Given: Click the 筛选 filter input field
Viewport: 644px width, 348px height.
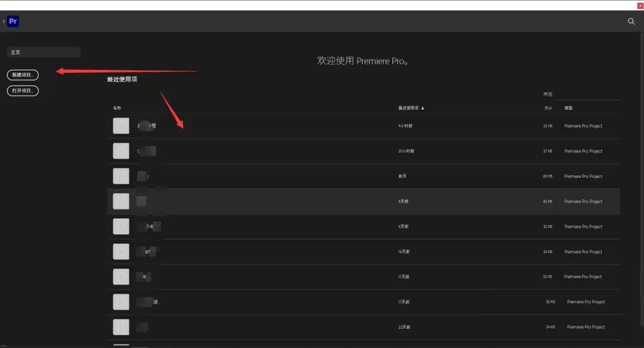Looking at the screenshot, I should tap(587, 94).
